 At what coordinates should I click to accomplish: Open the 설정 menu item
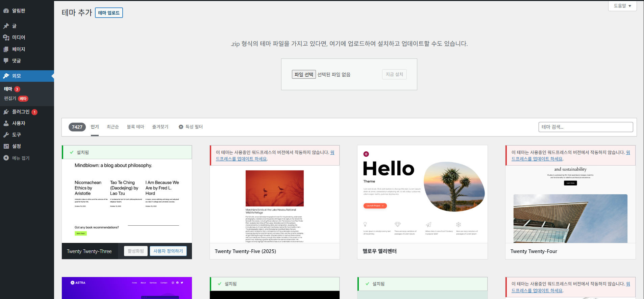pyautogui.click(x=27, y=146)
